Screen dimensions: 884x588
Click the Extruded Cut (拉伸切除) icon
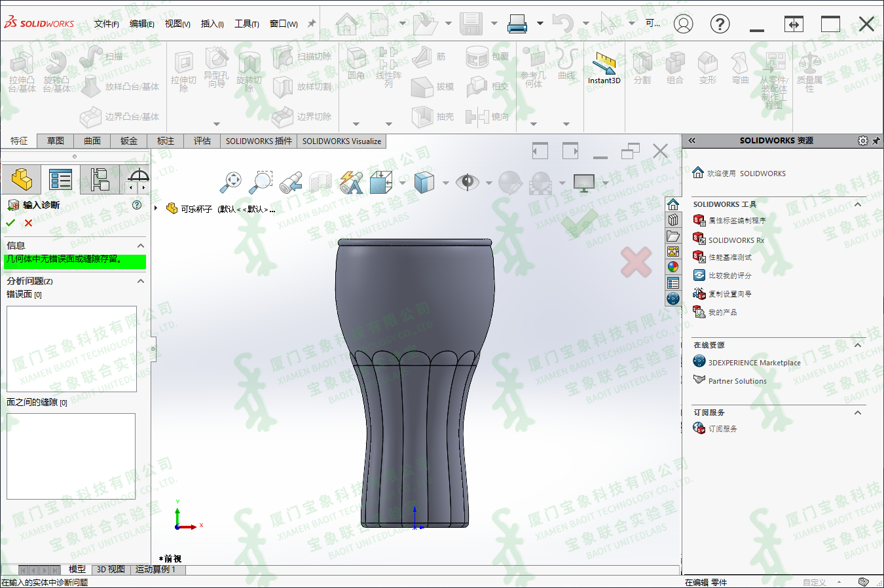183,63
